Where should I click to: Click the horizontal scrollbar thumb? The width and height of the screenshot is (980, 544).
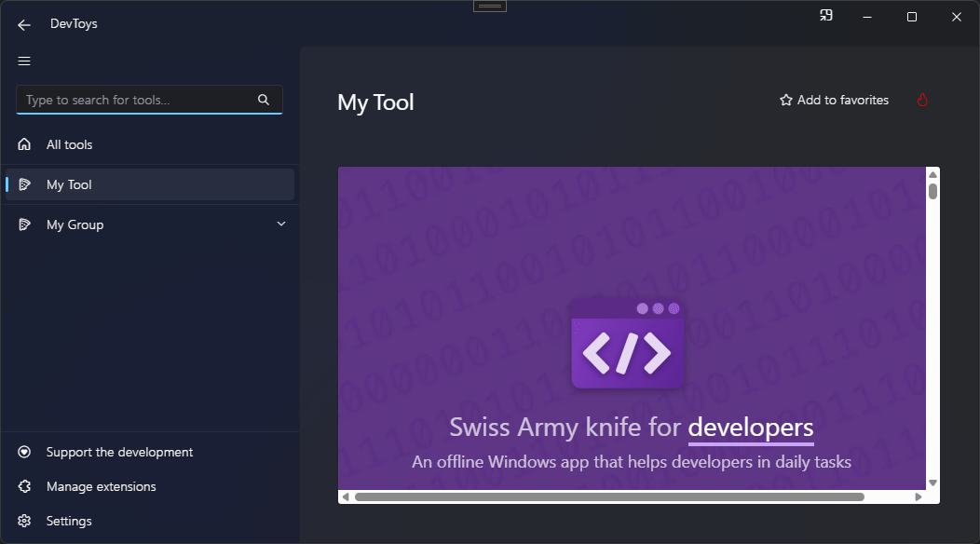coord(609,497)
